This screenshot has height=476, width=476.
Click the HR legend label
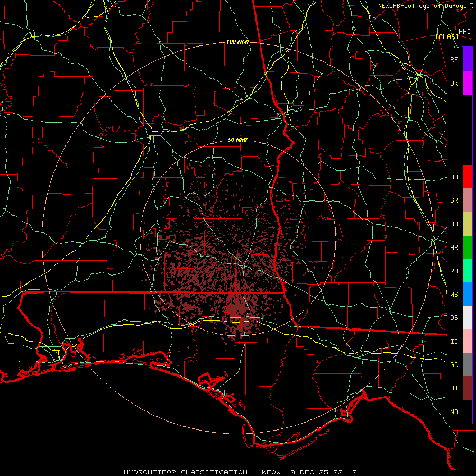point(454,248)
